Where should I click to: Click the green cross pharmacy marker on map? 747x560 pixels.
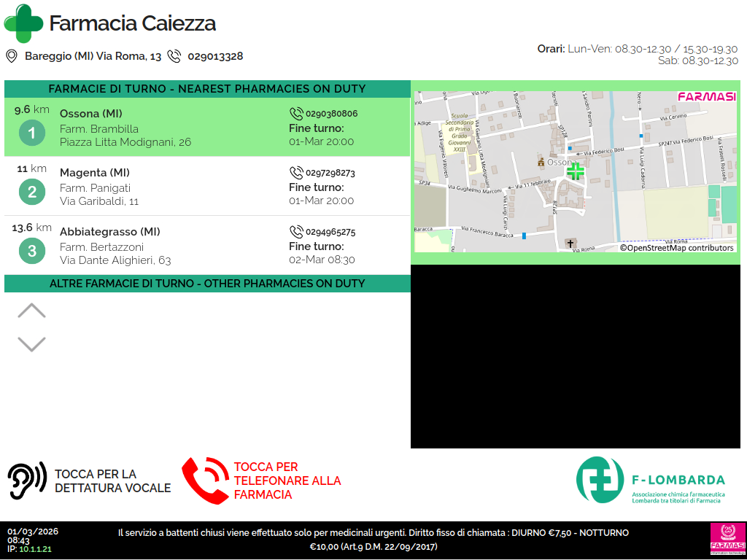(x=576, y=171)
